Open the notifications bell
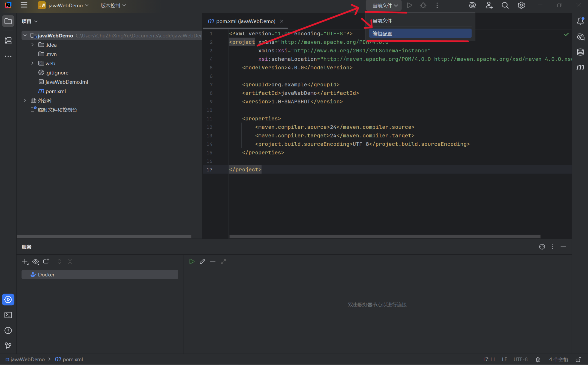Screen dimensions: 588x365 580,21
